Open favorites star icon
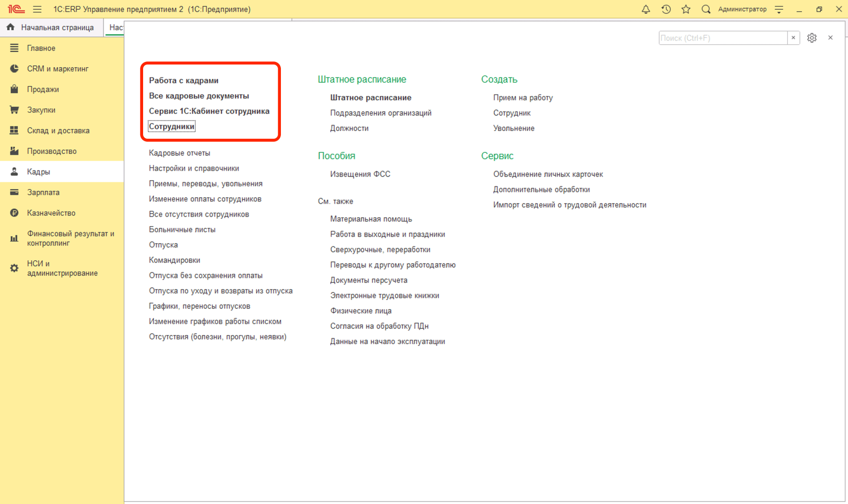This screenshot has height=504, width=848. pyautogui.click(x=686, y=9)
